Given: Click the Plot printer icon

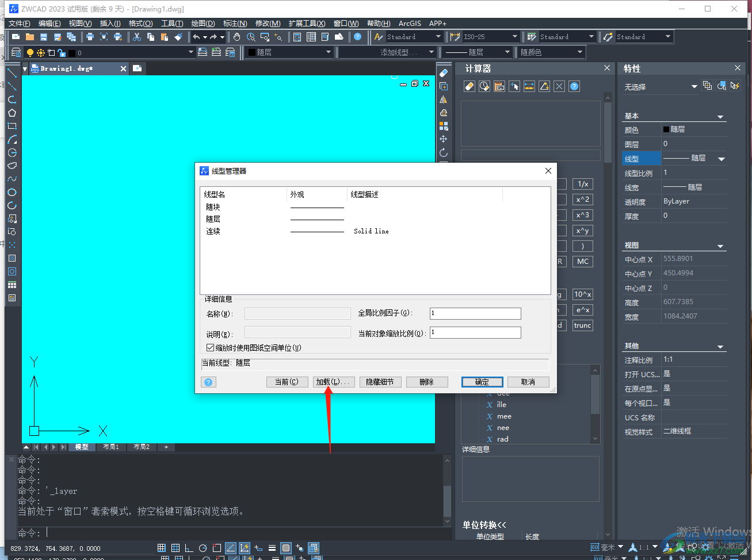Looking at the screenshot, I should click(90, 37).
